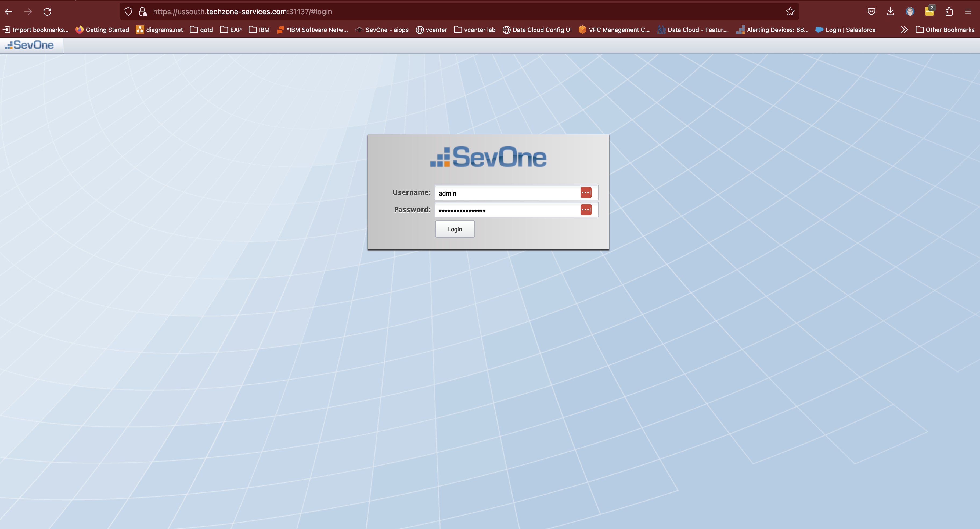Expand the IBM bookmark folder
The image size is (980, 529).
click(x=259, y=30)
